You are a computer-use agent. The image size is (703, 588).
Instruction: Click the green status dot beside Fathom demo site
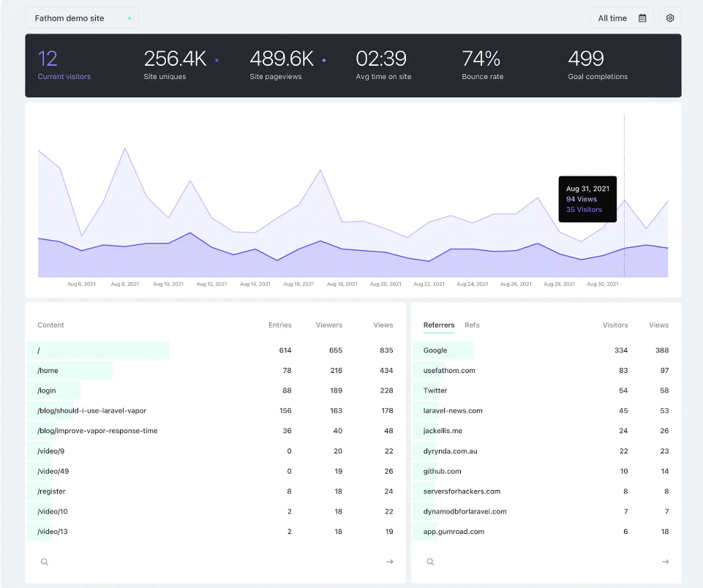click(x=130, y=18)
